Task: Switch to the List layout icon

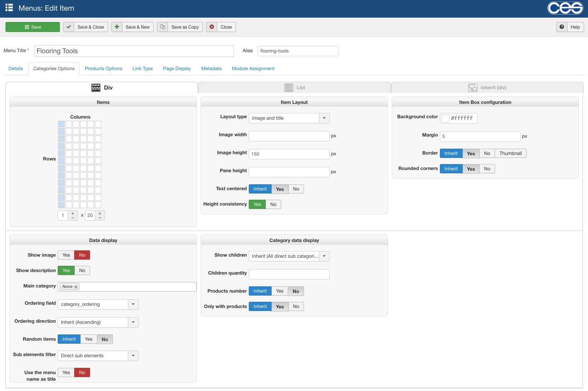Action: point(288,87)
